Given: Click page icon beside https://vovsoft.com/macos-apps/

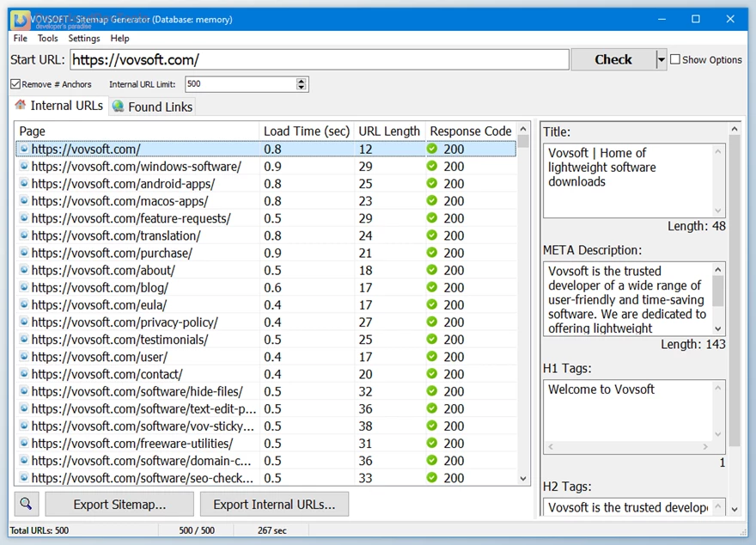Looking at the screenshot, I should point(24,200).
